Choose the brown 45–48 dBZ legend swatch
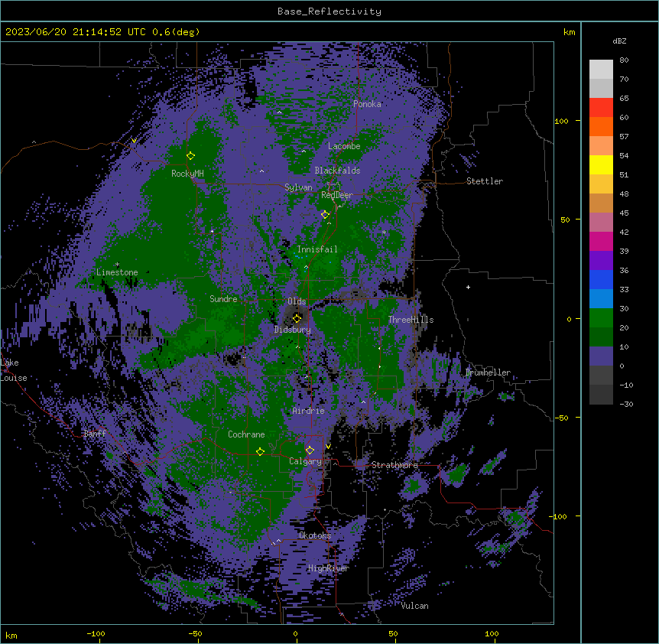Image resolution: width=659 pixels, height=644 pixels. pyautogui.click(x=601, y=203)
